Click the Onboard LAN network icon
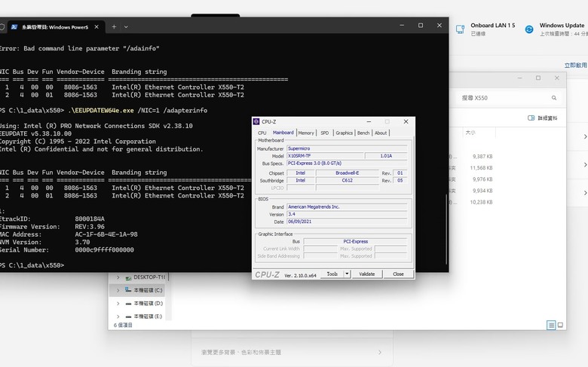Image resolution: width=588 pixels, height=367 pixels. (x=460, y=29)
